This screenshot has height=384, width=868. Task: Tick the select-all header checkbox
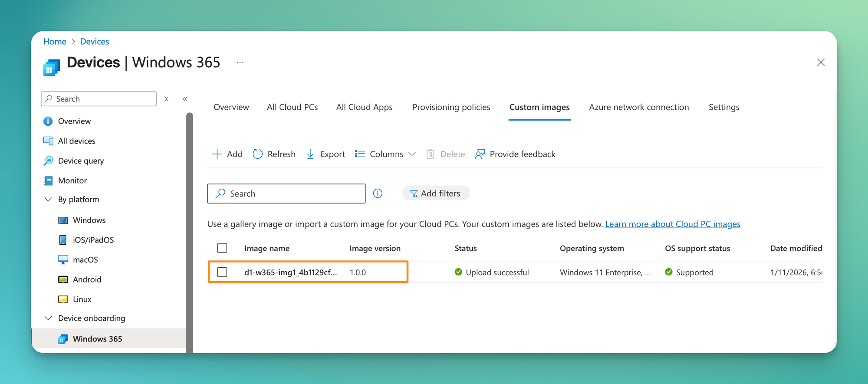[222, 248]
